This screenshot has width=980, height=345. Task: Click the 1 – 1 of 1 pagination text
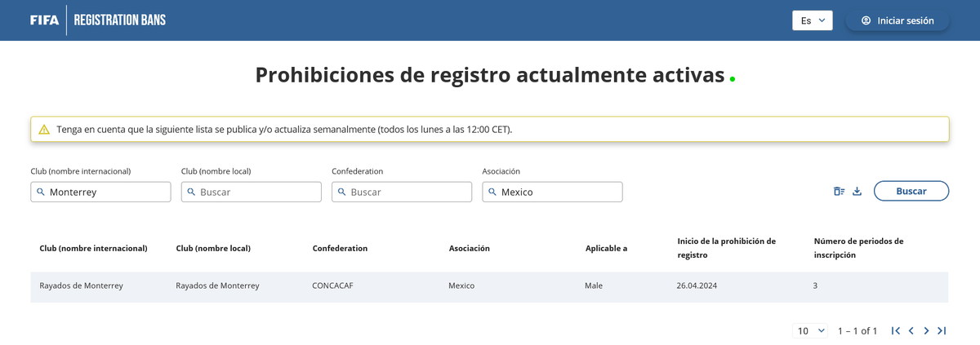(857, 330)
